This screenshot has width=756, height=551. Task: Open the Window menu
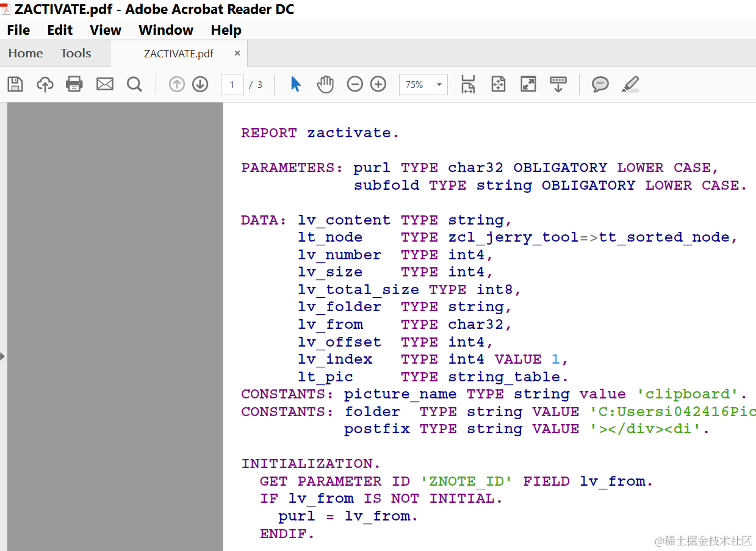coord(166,30)
